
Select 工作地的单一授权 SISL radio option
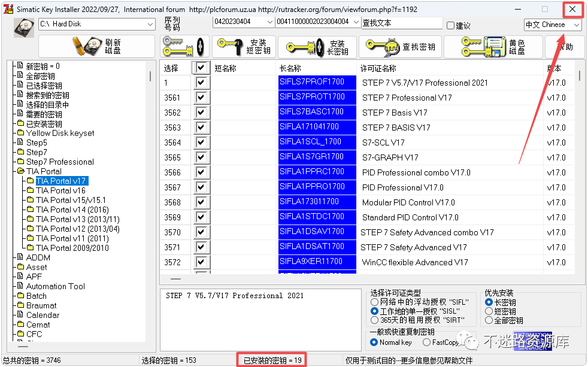374,311
